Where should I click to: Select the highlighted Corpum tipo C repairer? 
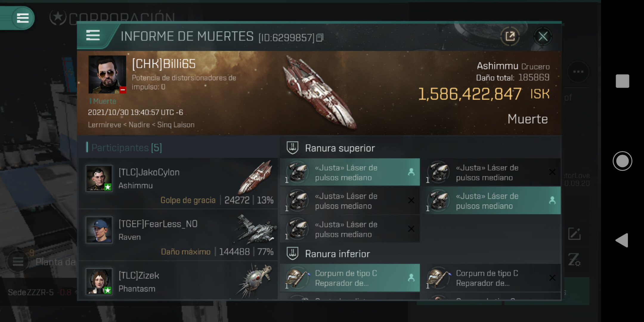pos(350,278)
